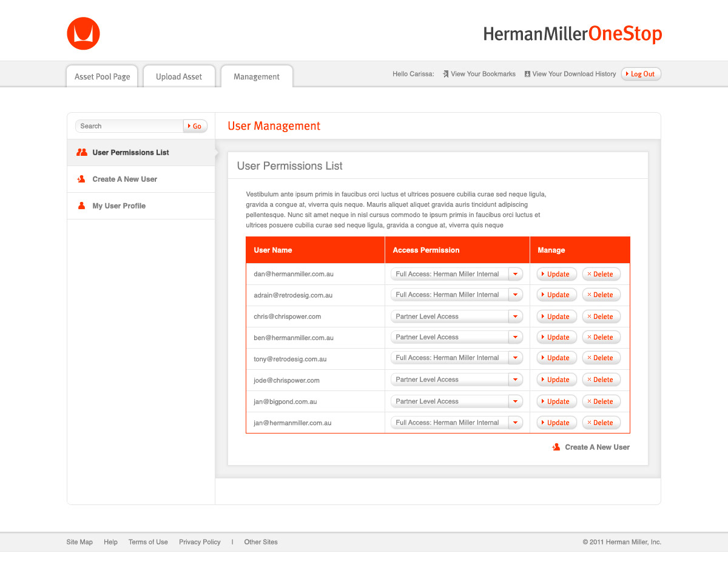Click the Go search button
Image resolution: width=728 pixels, height=576 pixels.
pyautogui.click(x=195, y=126)
